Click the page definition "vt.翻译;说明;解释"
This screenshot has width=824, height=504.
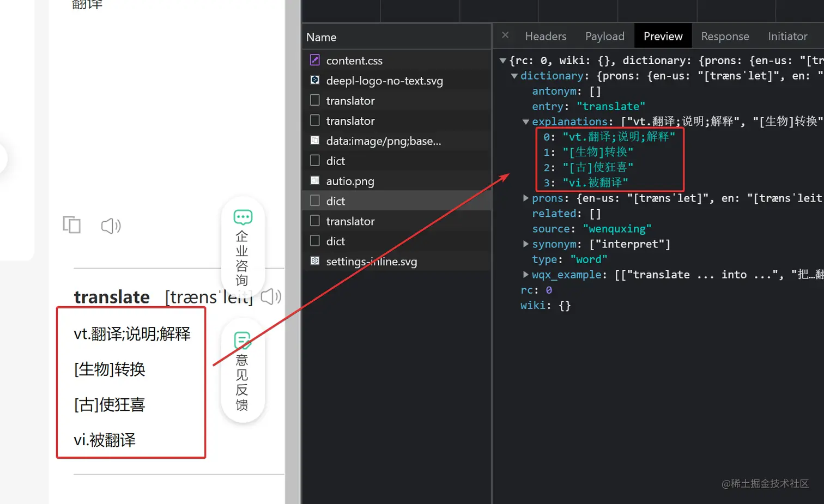tap(132, 334)
